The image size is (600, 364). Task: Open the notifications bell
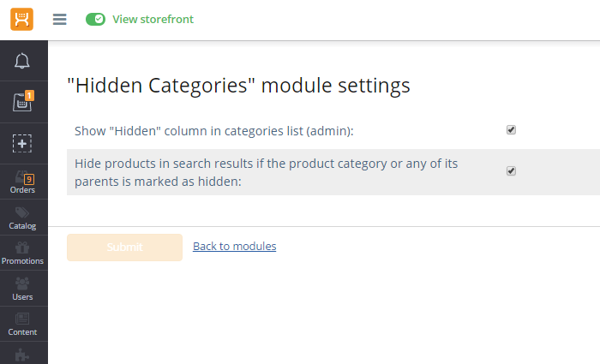pyautogui.click(x=22, y=61)
